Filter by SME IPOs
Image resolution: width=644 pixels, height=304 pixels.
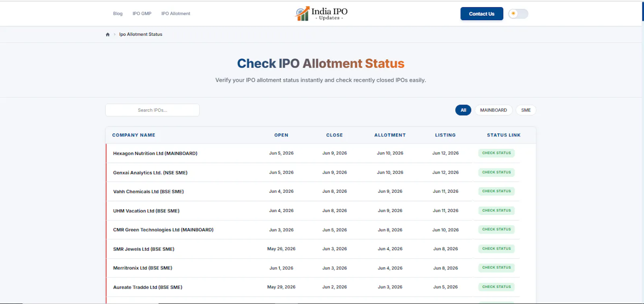pos(526,110)
